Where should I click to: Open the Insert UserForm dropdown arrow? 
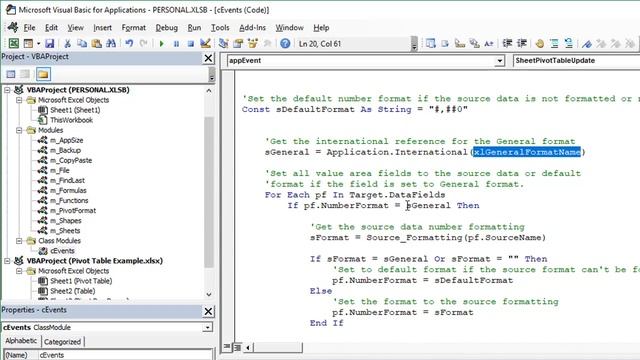(x=38, y=43)
